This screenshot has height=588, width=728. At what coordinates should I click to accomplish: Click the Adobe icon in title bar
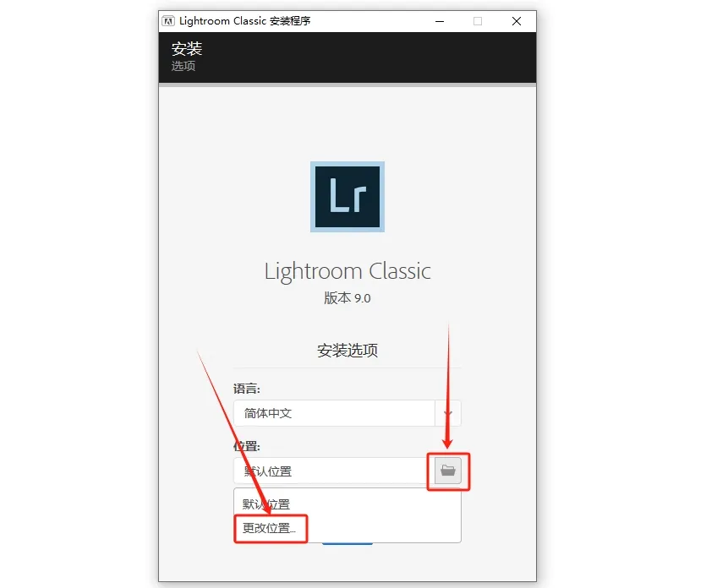click(168, 21)
